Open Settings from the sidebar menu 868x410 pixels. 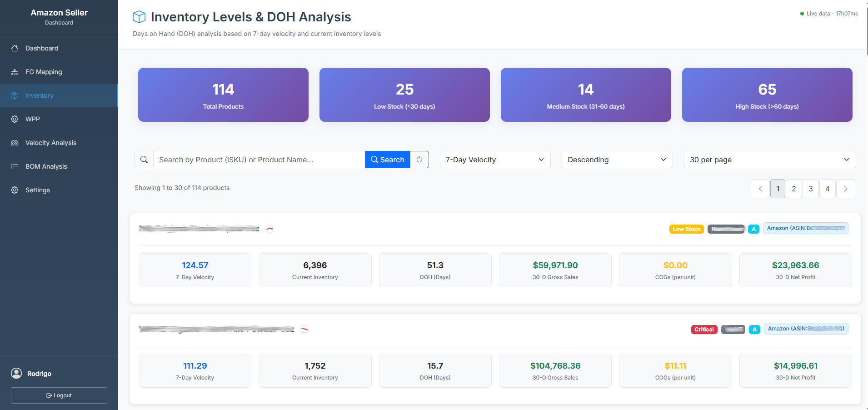(x=15, y=190)
